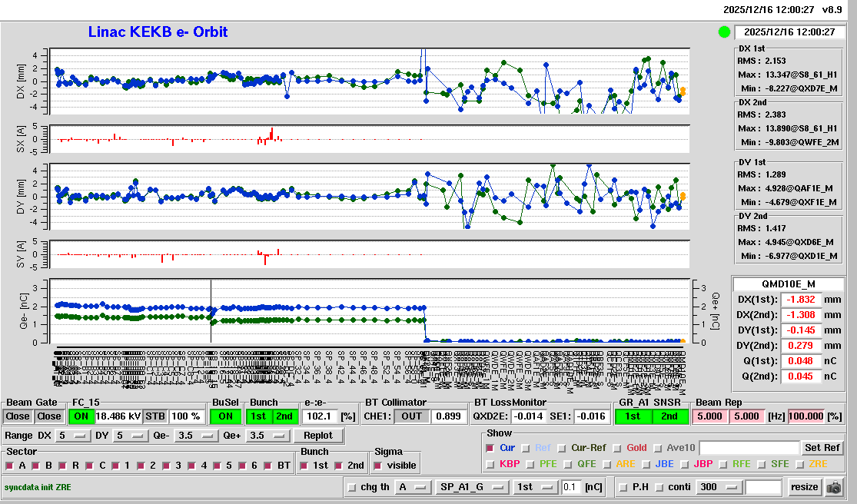Image resolution: width=857 pixels, height=504 pixels.
Task: Enable the Gold display checkbox
Action: (x=618, y=448)
